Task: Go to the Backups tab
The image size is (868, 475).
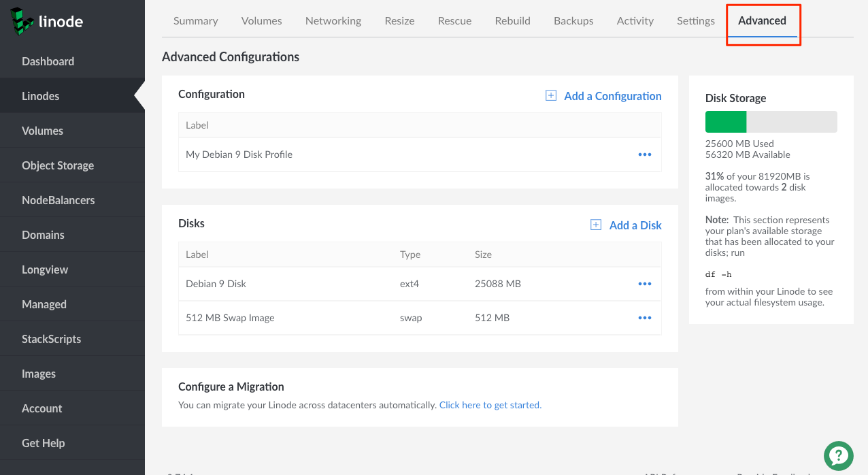Action: tap(573, 20)
